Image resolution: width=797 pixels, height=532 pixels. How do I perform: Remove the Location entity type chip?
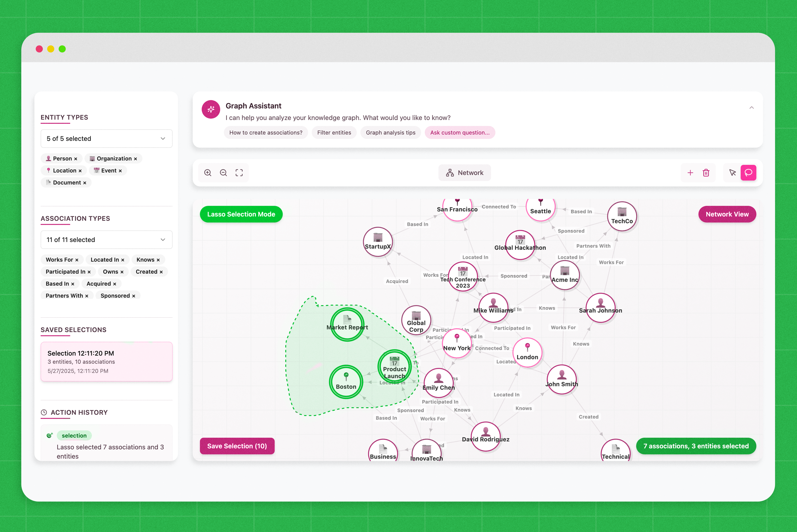(x=80, y=171)
